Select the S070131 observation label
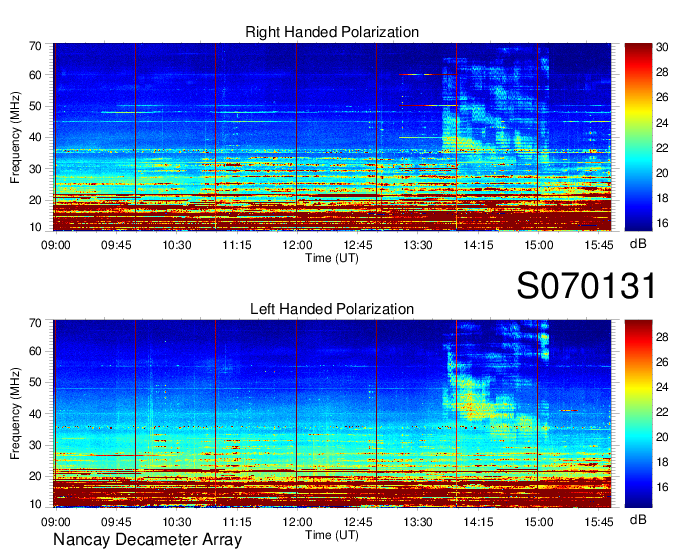The height and width of the screenshot is (552, 680). [586, 286]
